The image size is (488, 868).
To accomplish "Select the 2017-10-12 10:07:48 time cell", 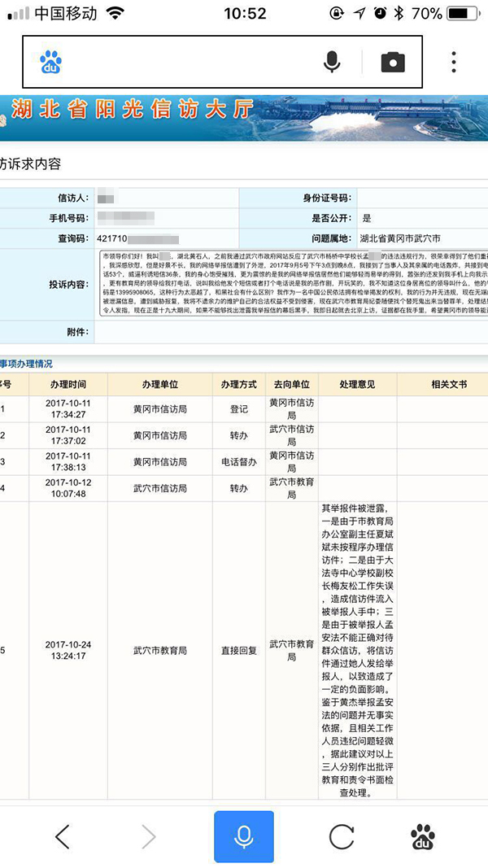I will [x=68, y=488].
